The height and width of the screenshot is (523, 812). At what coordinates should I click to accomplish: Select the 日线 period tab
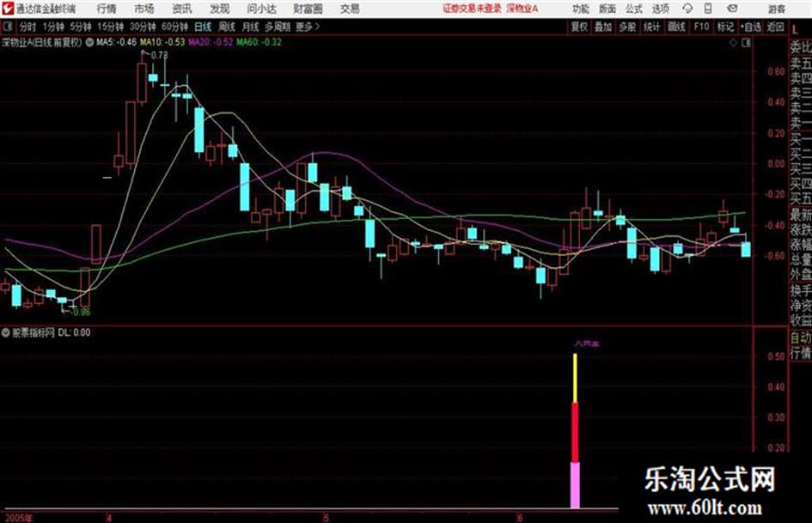[x=203, y=27]
